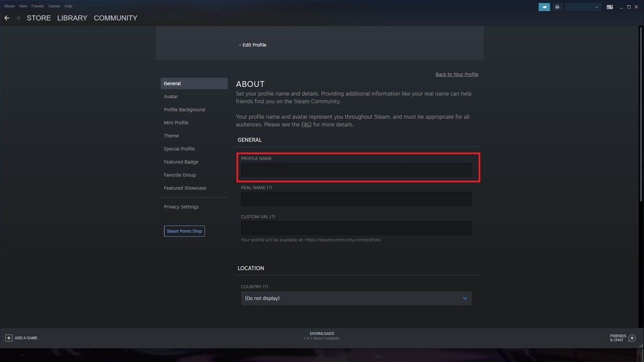Click the Add a Game plus icon

pyautogui.click(x=9, y=338)
